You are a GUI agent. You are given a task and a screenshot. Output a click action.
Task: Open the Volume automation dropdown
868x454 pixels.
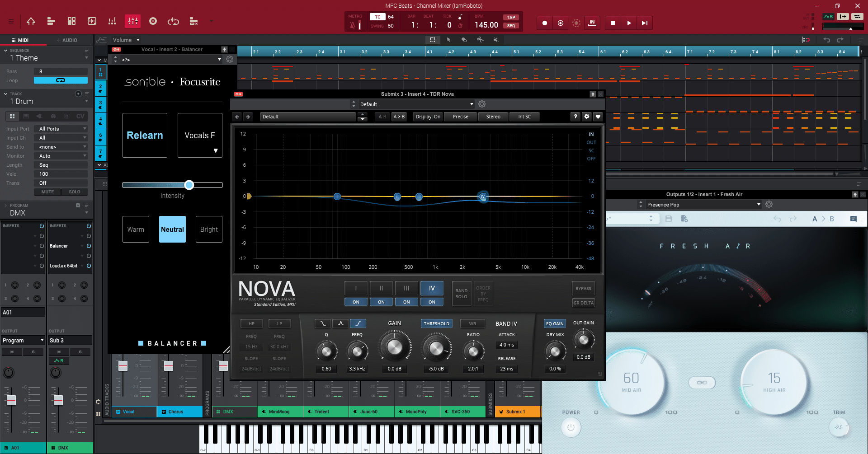[x=126, y=40]
